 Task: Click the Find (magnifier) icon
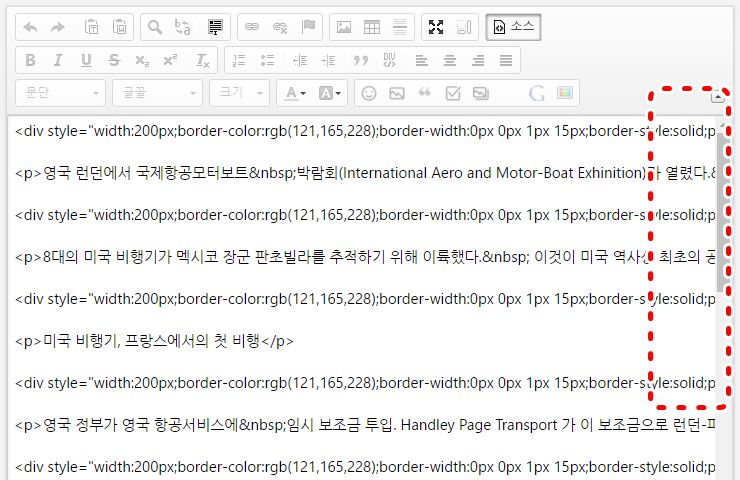[155, 27]
